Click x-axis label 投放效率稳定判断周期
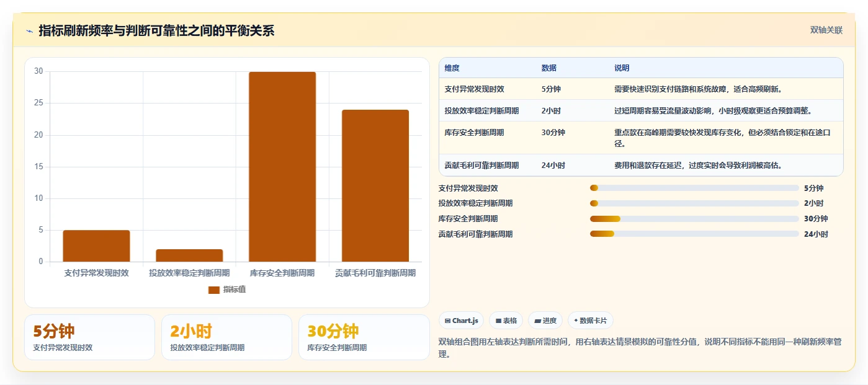Screen dimensions: 868x385 click(x=189, y=273)
